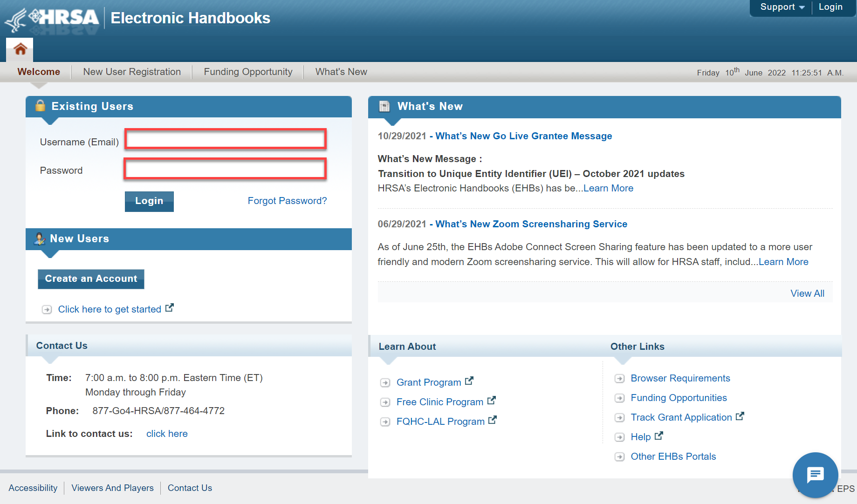The image size is (857, 504).
Task: Open Funding Opportunities link
Action: [679, 398]
